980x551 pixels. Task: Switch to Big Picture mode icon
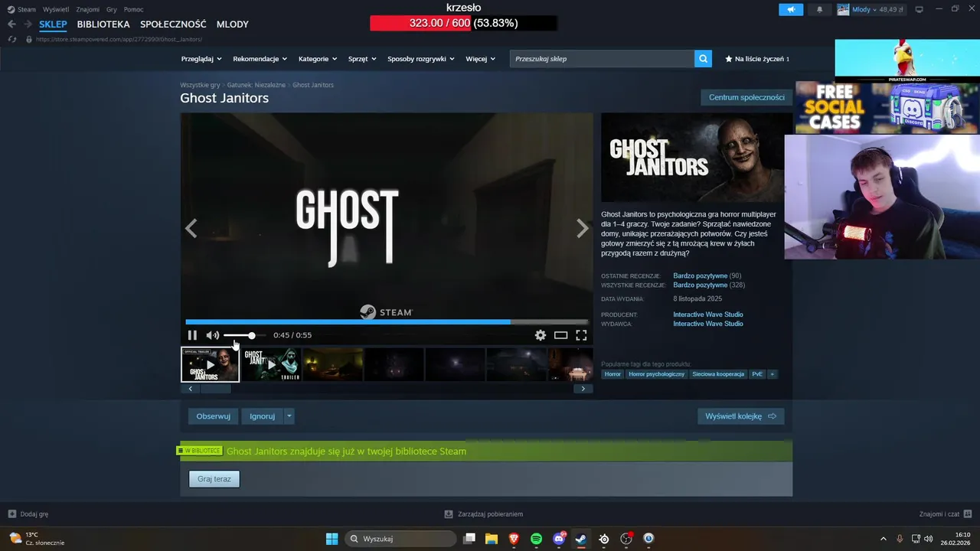coord(920,9)
